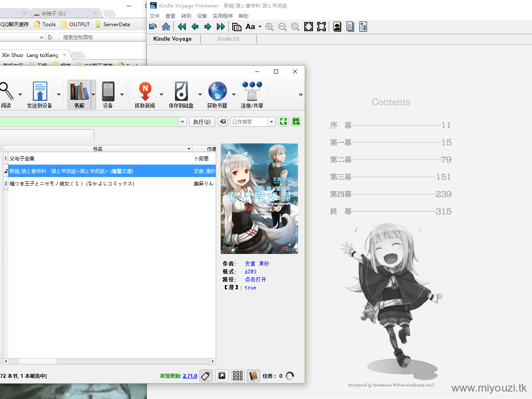The height and width of the screenshot is (399, 532).
Task: Toggle the cover browser icon in calibre status bar
Action: (x=222, y=376)
